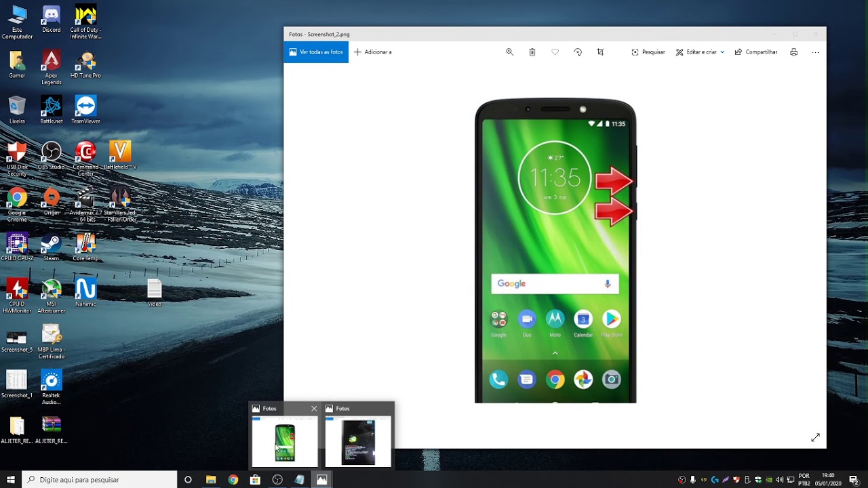Viewport: 868px width, 488px height.
Task: Select the CPUID CPU-Z desktop shortcut
Action: click(x=17, y=247)
